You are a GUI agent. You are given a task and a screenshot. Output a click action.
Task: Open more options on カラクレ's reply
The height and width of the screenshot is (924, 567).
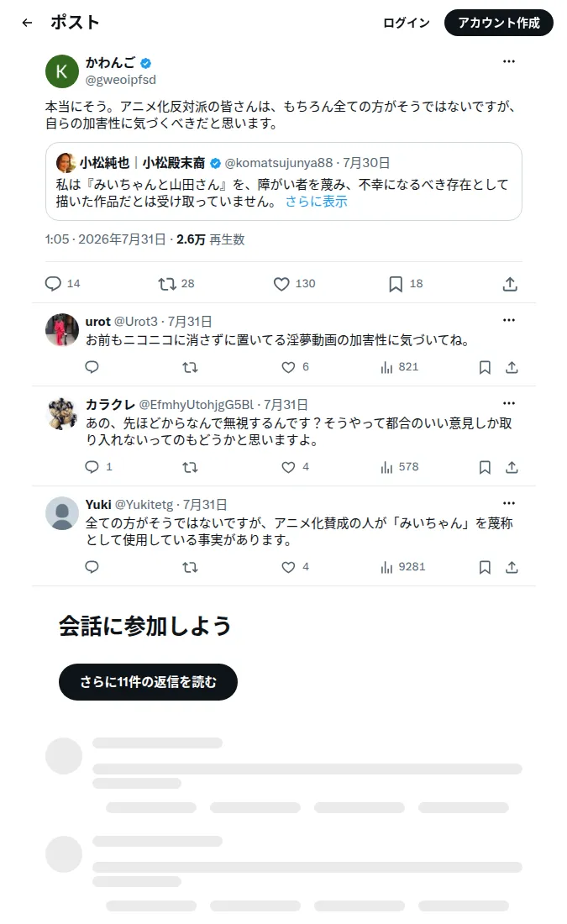(509, 403)
